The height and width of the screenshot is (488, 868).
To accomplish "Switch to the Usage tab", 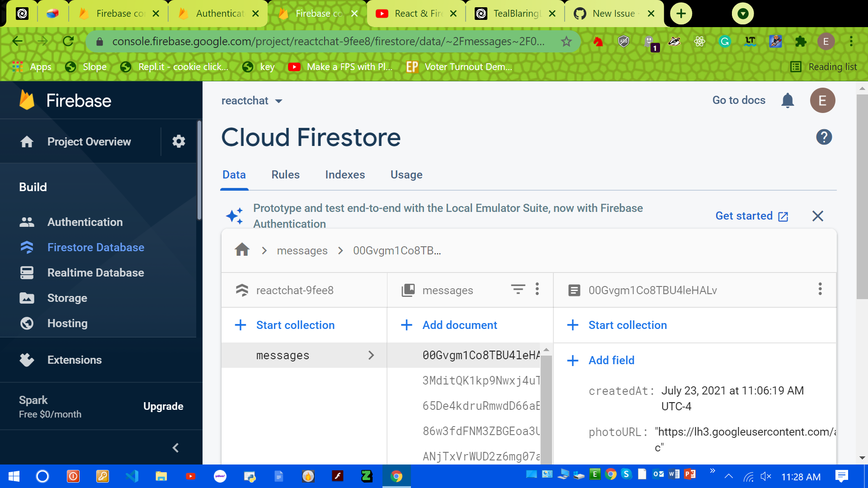I will (406, 175).
